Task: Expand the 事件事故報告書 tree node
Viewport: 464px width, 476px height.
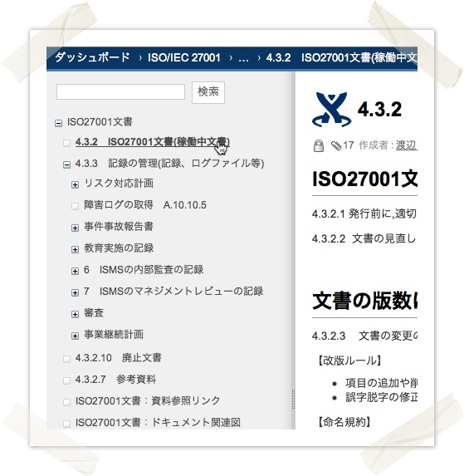Action: pyautogui.click(x=75, y=228)
